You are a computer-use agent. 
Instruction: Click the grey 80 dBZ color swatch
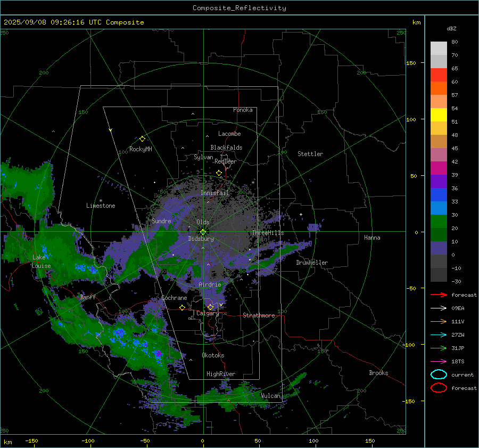point(439,48)
